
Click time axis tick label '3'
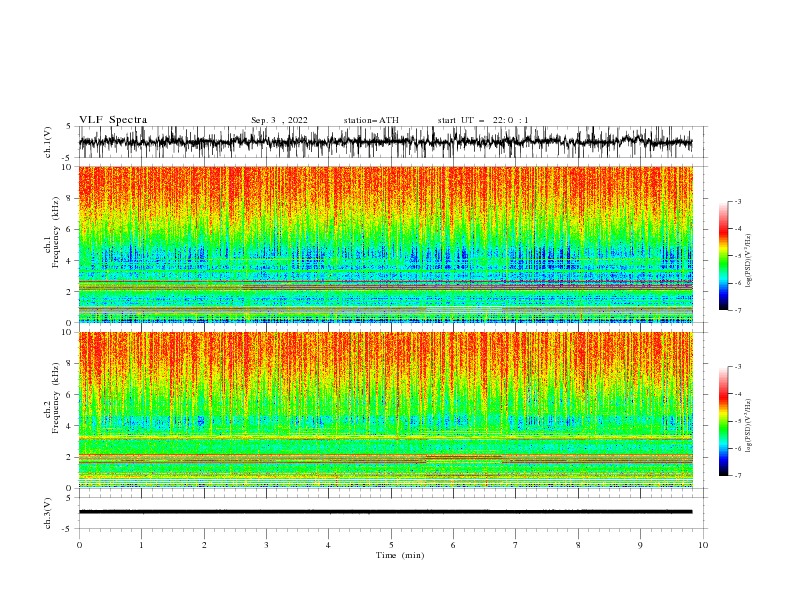(x=266, y=545)
